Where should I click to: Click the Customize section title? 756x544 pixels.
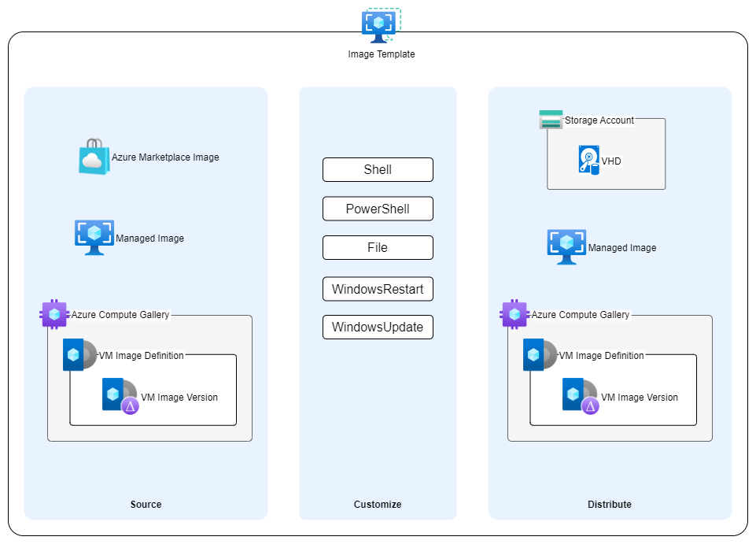point(378,505)
